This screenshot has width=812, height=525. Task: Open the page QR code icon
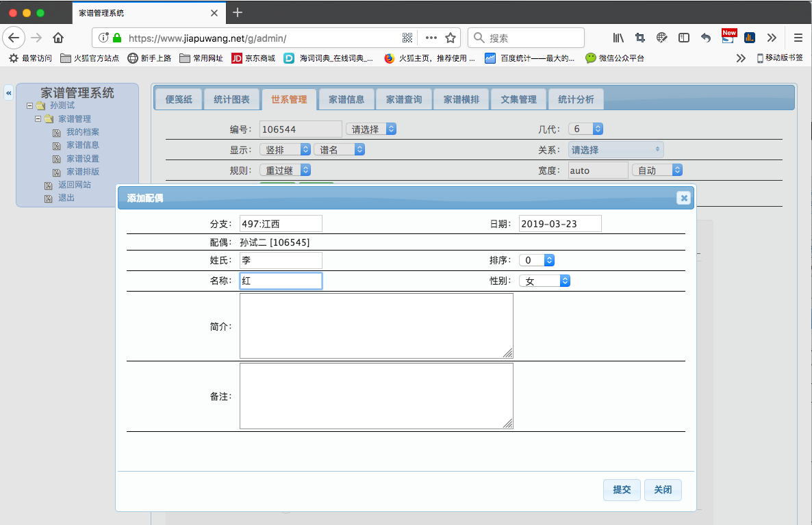pyautogui.click(x=407, y=38)
